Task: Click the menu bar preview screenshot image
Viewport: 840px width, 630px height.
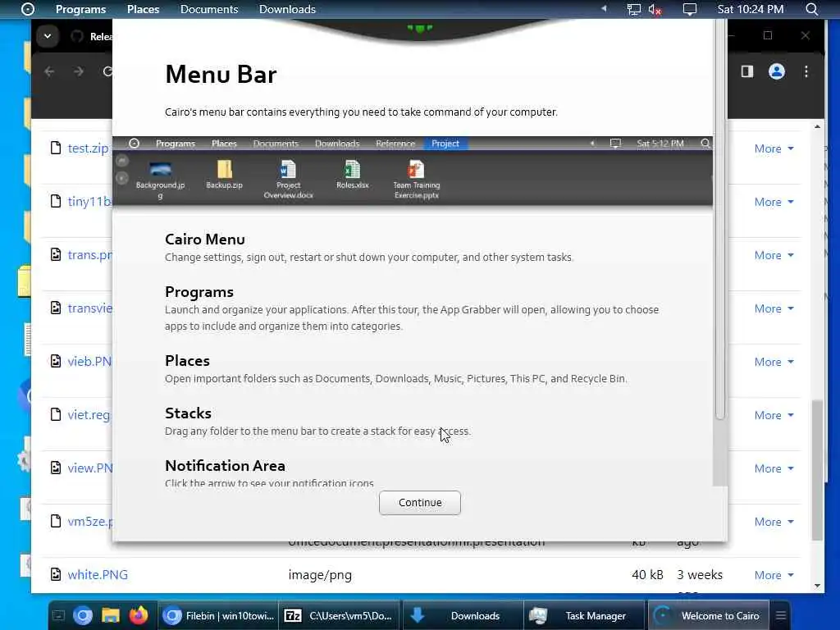Action: coord(413,171)
